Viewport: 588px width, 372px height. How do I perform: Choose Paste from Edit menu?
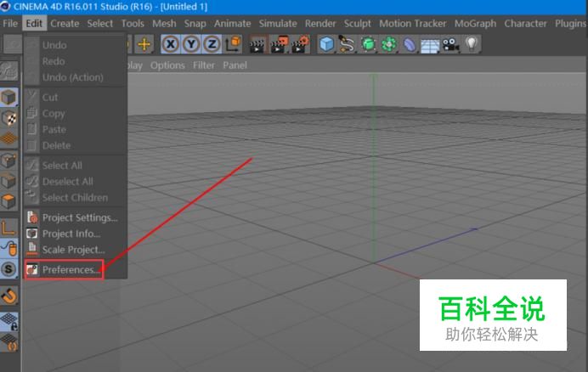coord(75,129)
